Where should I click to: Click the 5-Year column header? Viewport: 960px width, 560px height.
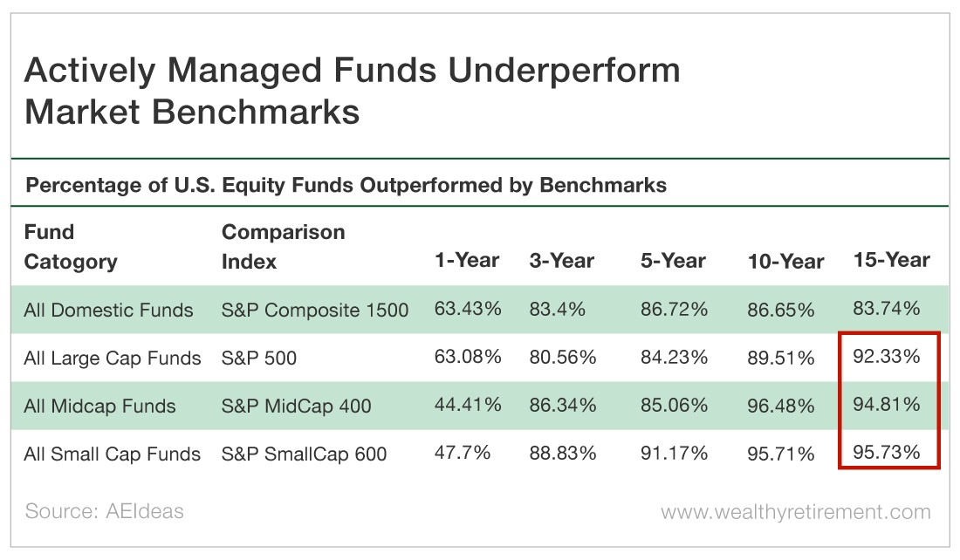[x=673, y=261]
